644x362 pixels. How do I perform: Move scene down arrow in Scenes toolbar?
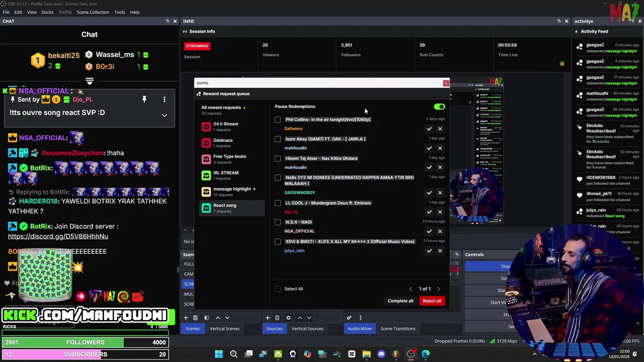pos(227,318)
